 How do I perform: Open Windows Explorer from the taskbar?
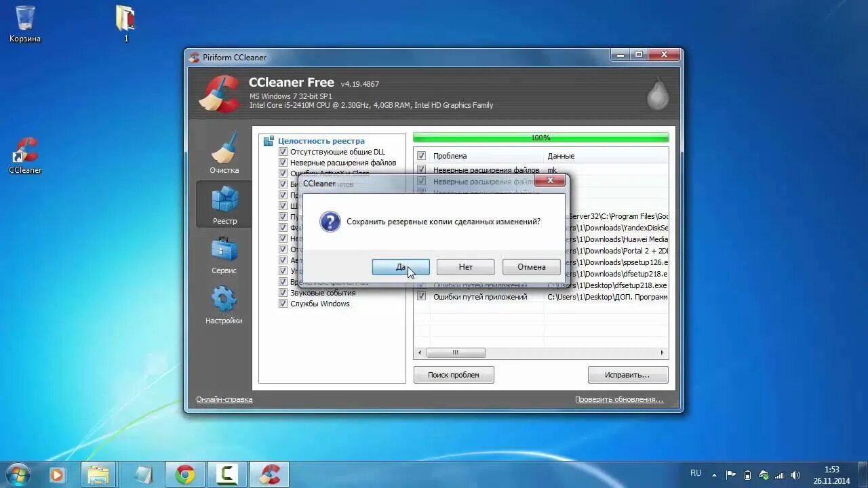(x=99, y=474)
